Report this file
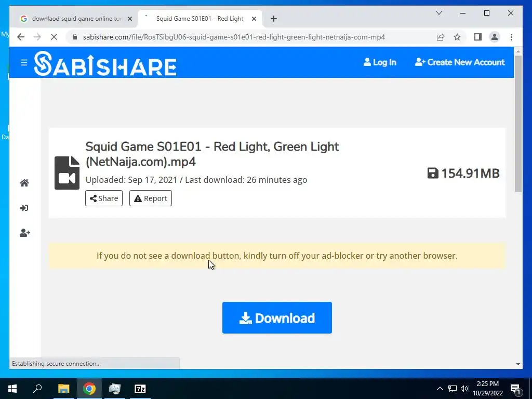 pos(151,198)
